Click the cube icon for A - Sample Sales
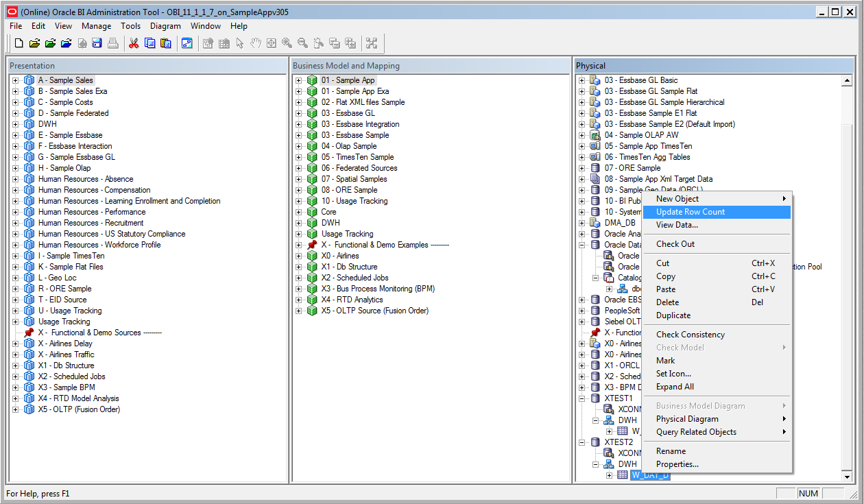This screenshot has height=504, width=864. click(x=29, y=80)
